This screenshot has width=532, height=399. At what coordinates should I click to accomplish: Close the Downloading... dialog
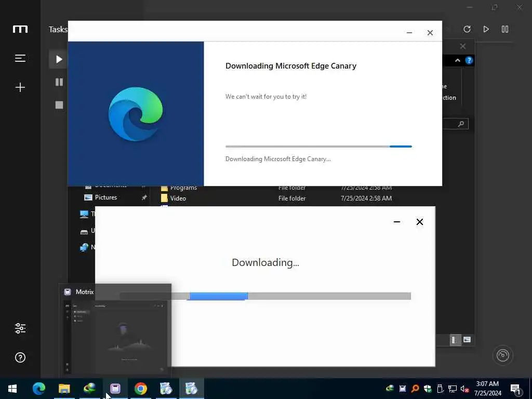tap(420, 222)
